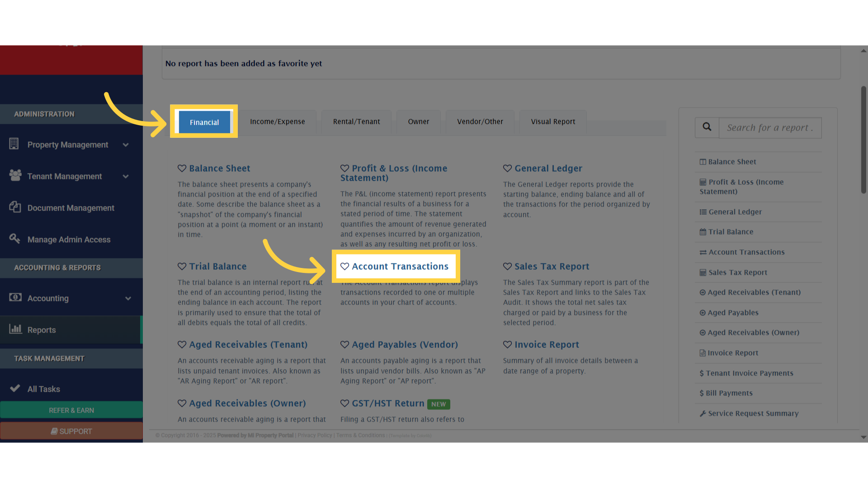
Task: Toggle the heart on Sales Tax Report
Action: [x=507, y=266]
